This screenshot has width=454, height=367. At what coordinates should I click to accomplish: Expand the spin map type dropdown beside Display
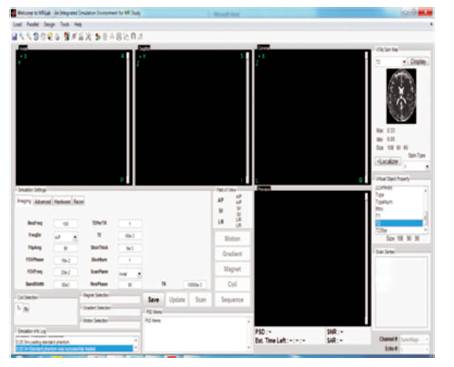tap(391, 62)
